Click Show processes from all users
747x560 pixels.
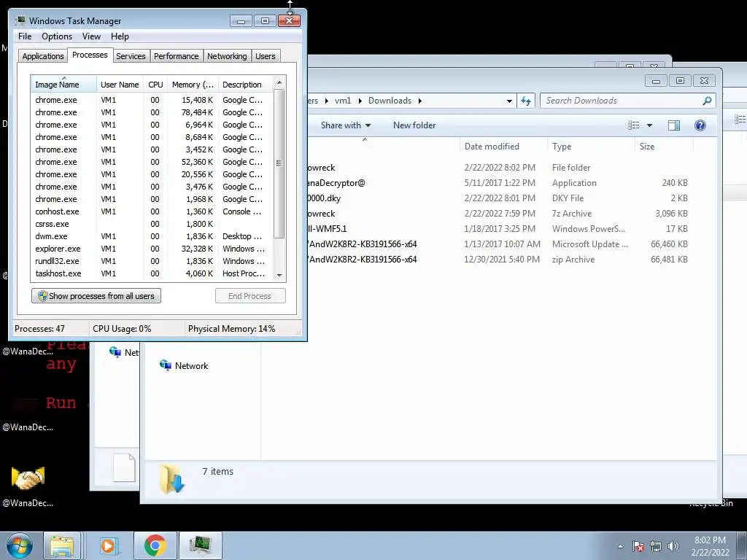tap(96, 296)
